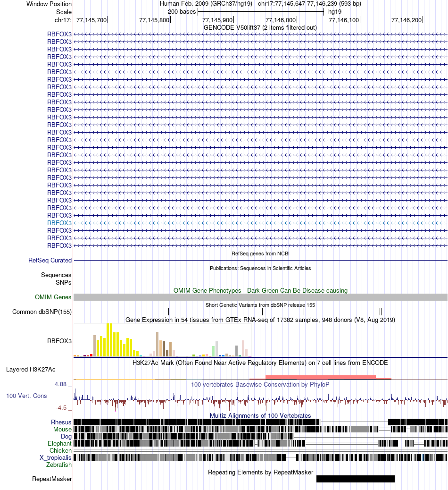
Task: Select the Zebrafish alignment row label
Action: [x=59, y=465]
